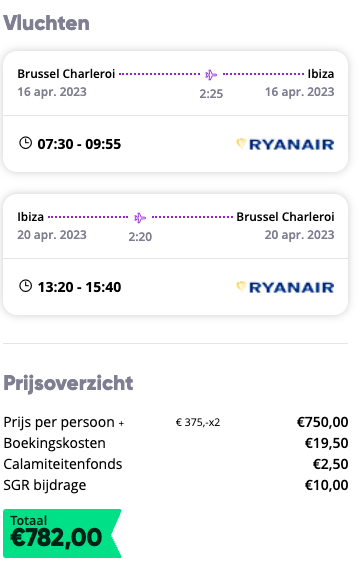Click the Ryanair logo on the return flight
Image resolution: width=362 pixels, height=564 pixels.
point(285,287)
